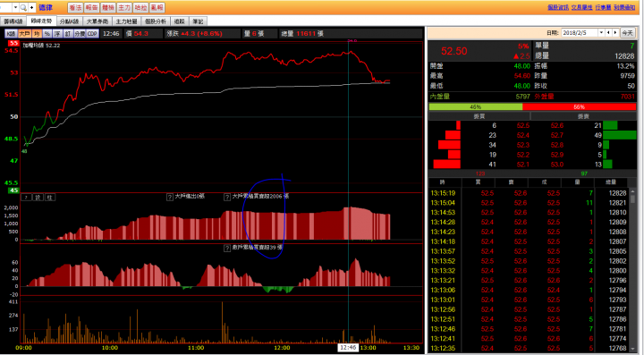The image size is (644, 355).
Task: Click the 內盤量 5797 value
Action: pos(523,97)
